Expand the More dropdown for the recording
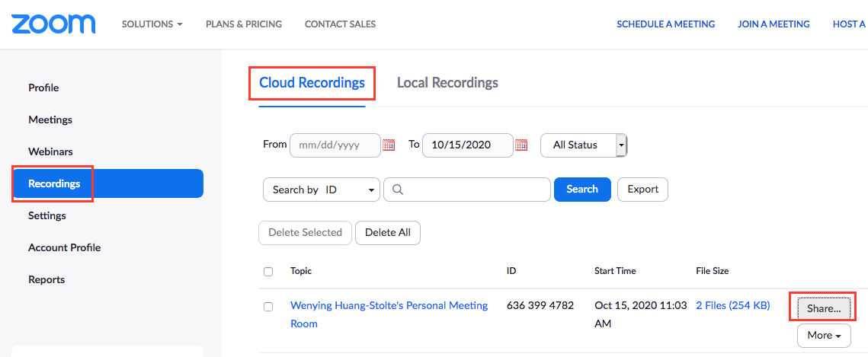Image resolution: width=868 pixels, height=357 pixels. click(824, 336)
